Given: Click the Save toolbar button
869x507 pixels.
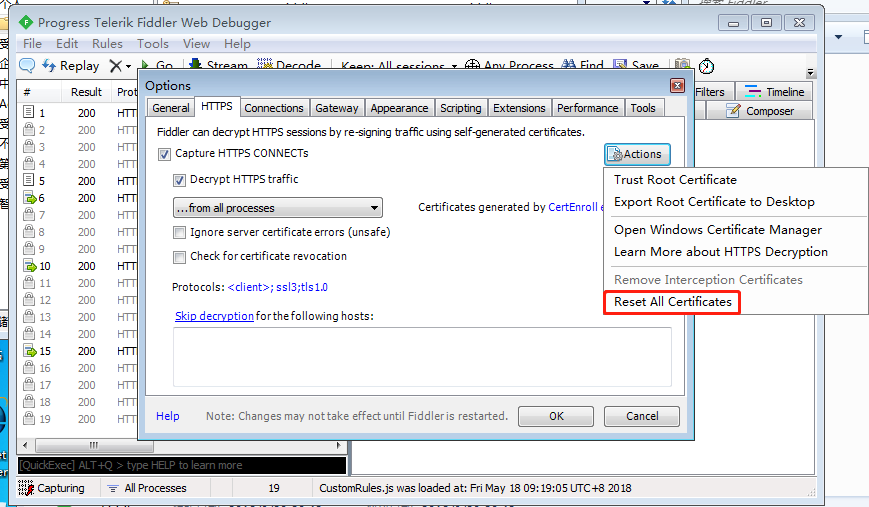Looking at the screenshot, I should [x=636, y=65].
